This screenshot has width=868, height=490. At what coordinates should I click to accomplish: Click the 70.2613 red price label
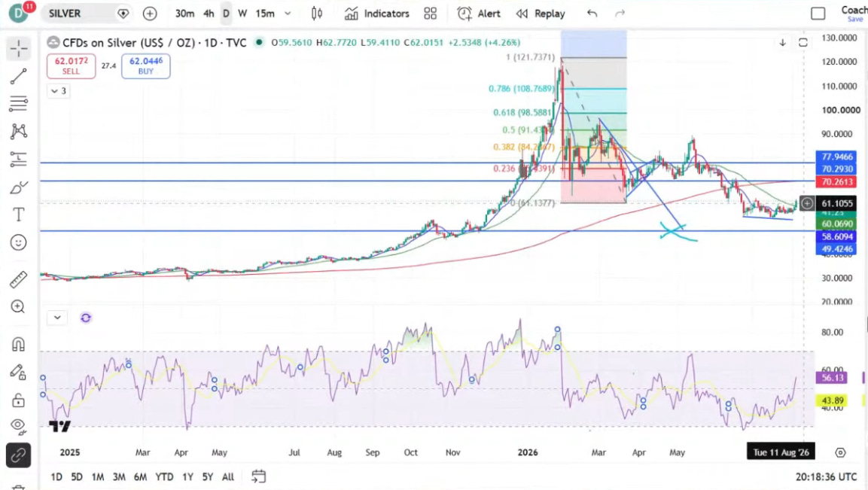pos(836,181)
